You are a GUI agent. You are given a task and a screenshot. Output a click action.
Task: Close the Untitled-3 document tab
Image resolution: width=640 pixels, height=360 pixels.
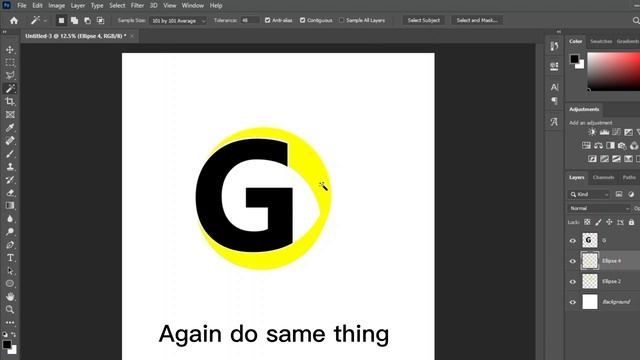click(x=132, y=36)
